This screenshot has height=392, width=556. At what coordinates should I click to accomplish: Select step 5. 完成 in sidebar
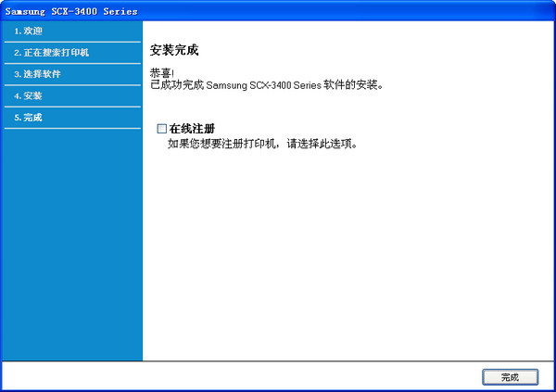(72, 118)
